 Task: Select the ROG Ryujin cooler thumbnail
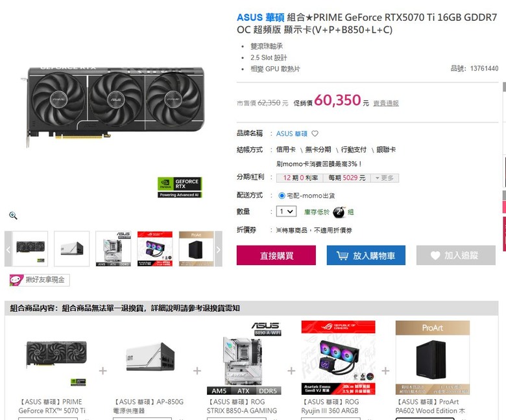[155, 249]
